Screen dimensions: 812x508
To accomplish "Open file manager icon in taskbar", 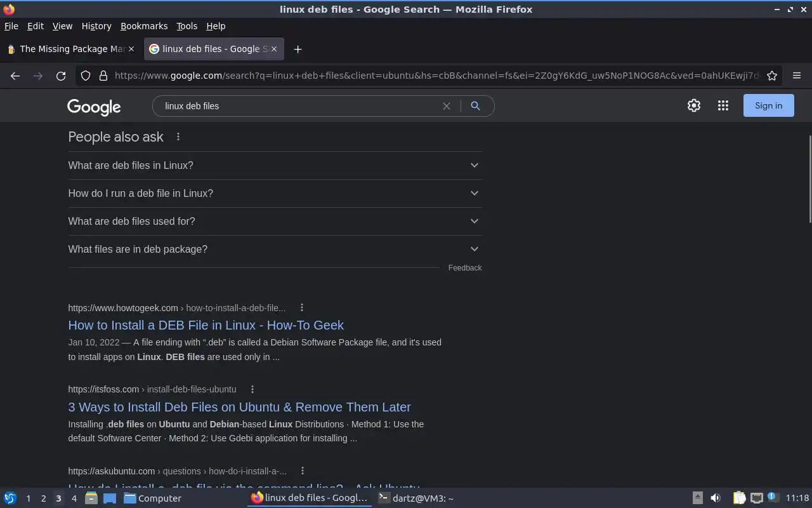I will 91,498.
